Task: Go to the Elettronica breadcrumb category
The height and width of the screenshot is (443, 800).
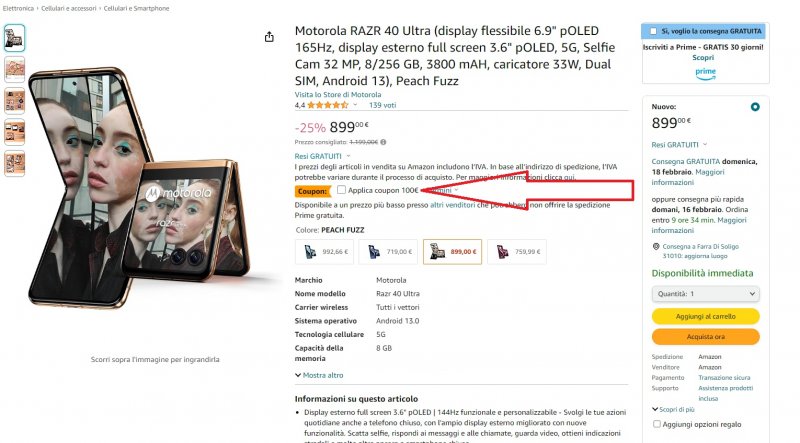Action: (18, 8)
